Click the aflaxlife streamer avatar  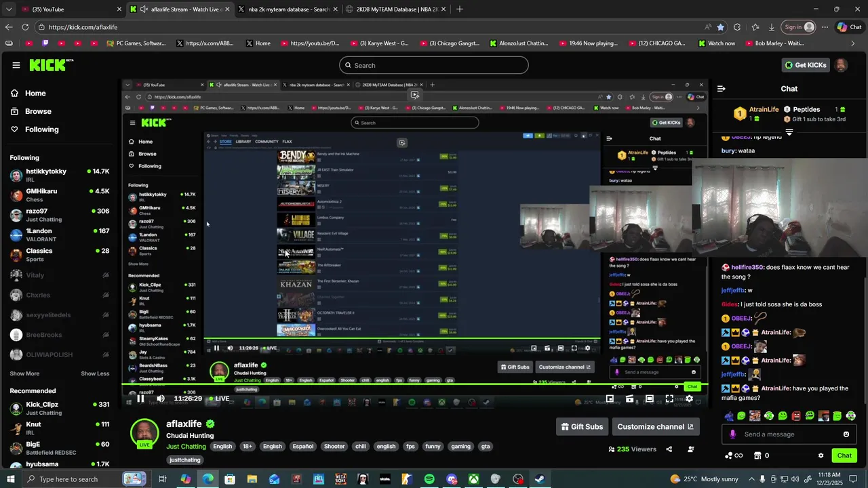coord(144,434)
